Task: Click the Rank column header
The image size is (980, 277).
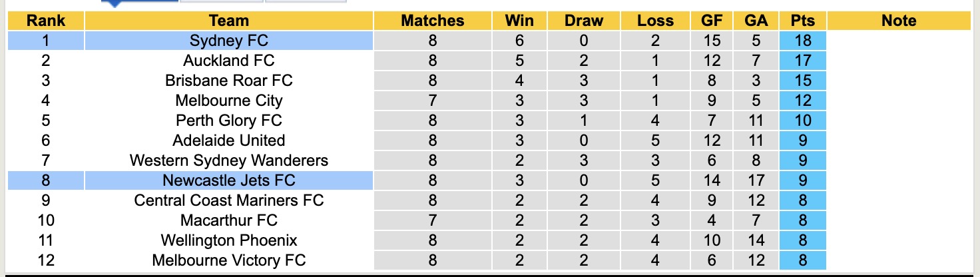Action: [45, 21]
